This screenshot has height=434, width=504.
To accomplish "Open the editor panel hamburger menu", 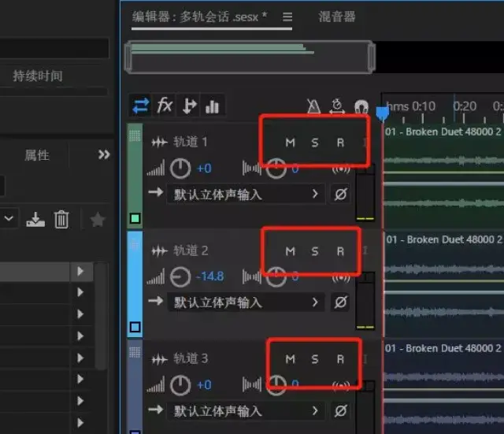I will click(287, 17).
